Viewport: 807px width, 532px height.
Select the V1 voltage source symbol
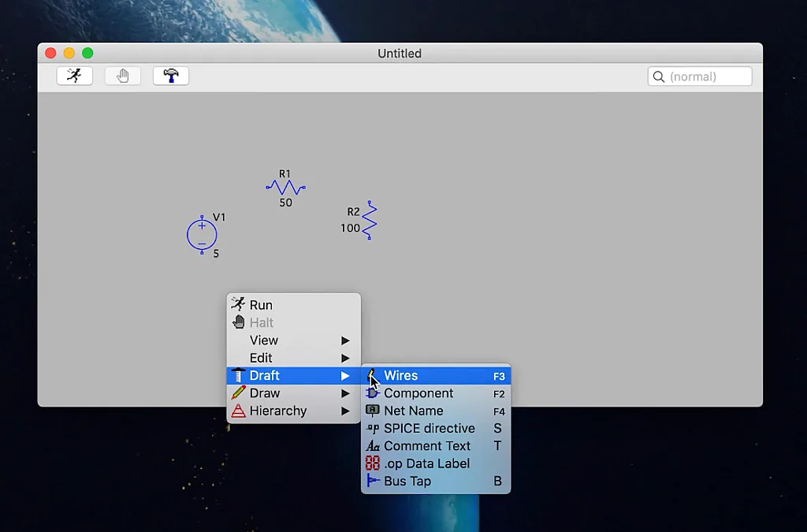pyautogui.click(x=202, y=235)
